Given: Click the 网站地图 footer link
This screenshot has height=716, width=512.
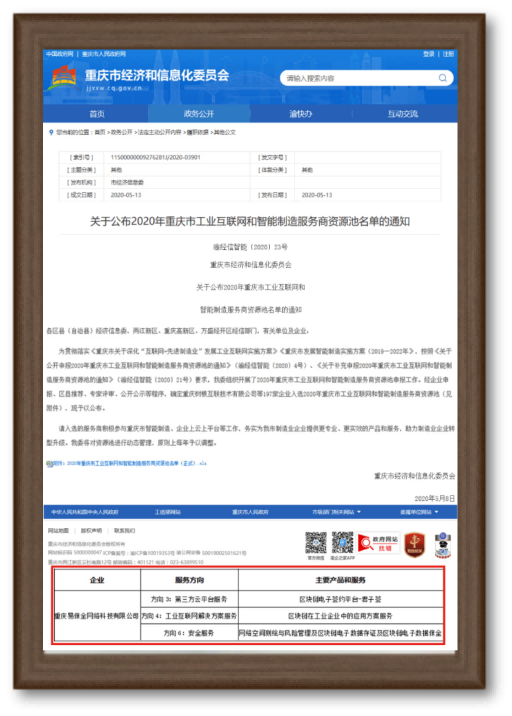Looking at the screenshot, I should pos(58,531).
